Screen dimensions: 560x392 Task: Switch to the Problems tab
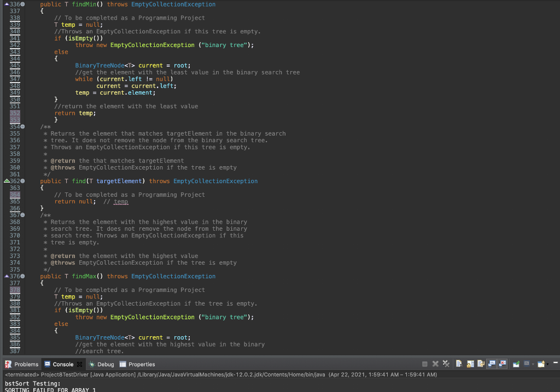[x=22, y=364]
